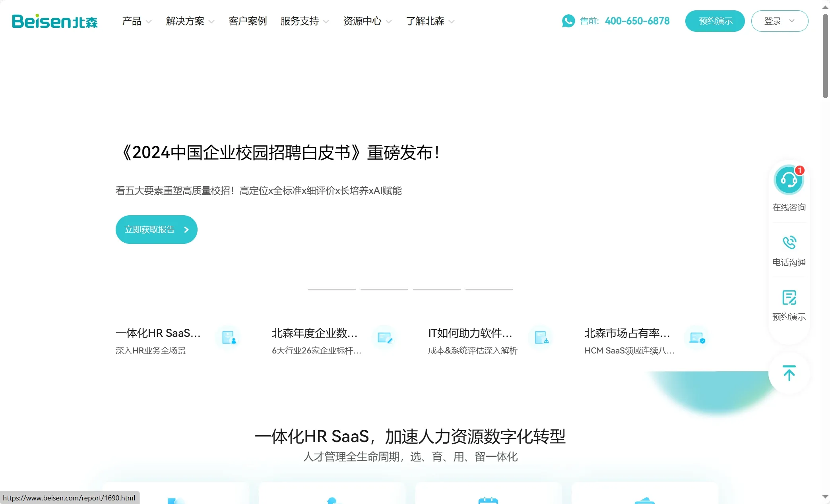Viewport: 830px width, 504px height.
Task: Click the page vertical scrollbar thumb
Action: coord(826,56)
